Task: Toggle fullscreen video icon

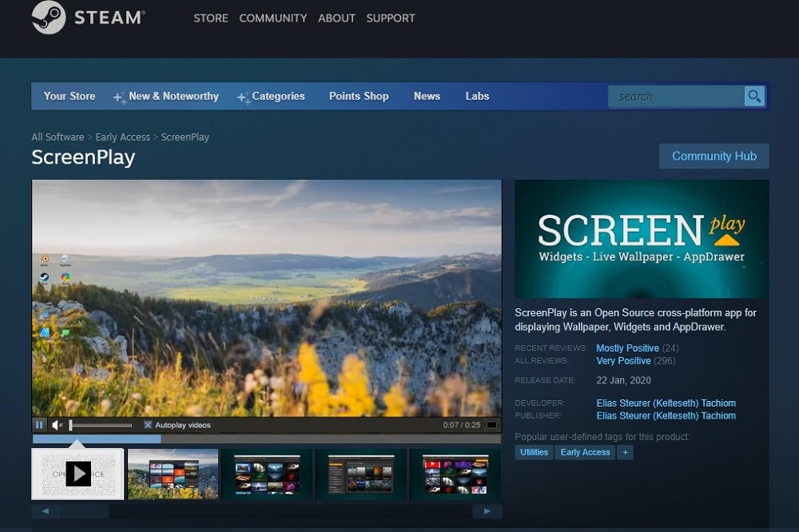Action: coord(491,424)
